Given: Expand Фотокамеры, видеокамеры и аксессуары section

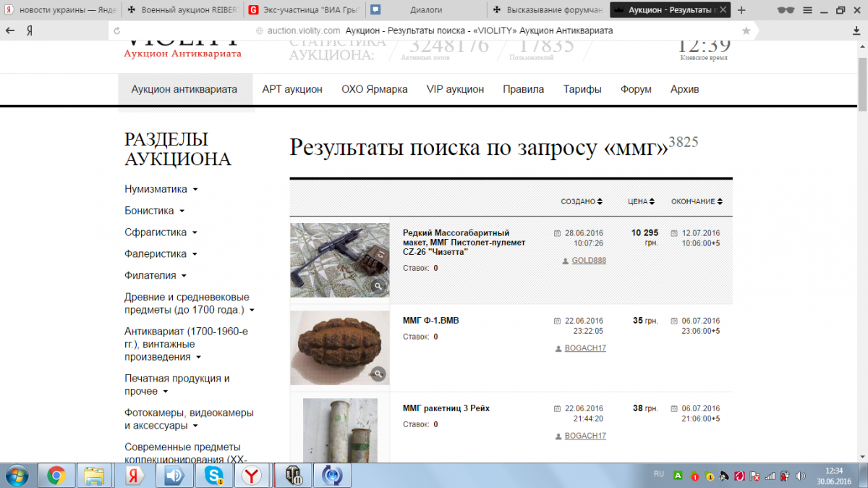Looking at the screenshot, I should pos(189,419).
